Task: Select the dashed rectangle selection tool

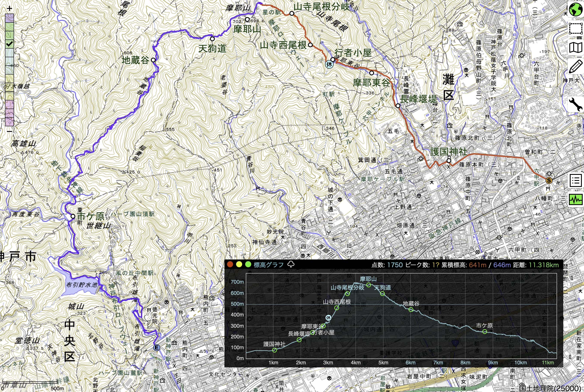Action: (576, 28)
